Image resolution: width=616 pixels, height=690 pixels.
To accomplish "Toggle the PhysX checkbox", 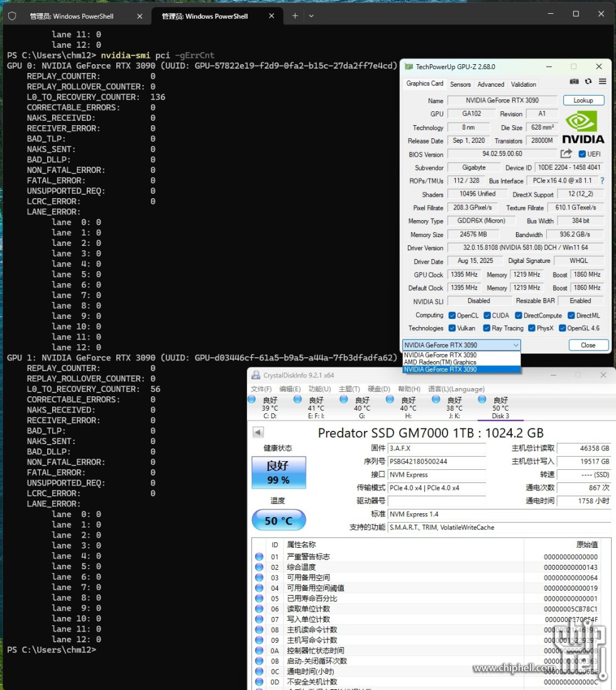I will (x=532, y=328).
